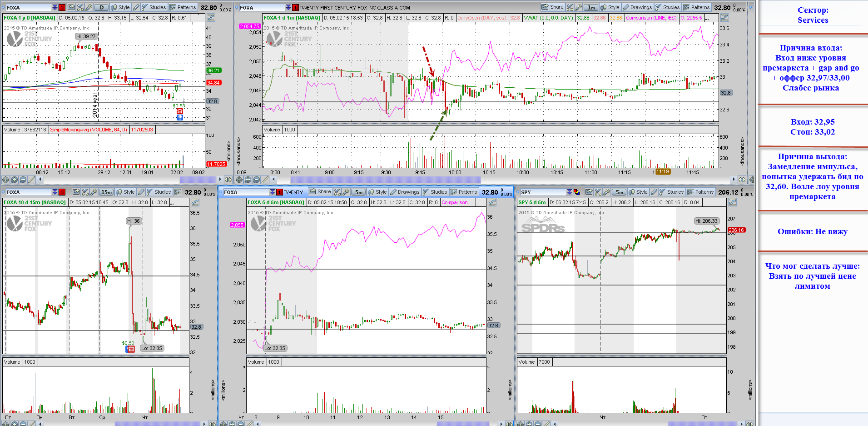868x426 pixels.
Task: Click drawing set icon on FOXA 5m chart
Action: pyautogui.click(x=492, y=202)
